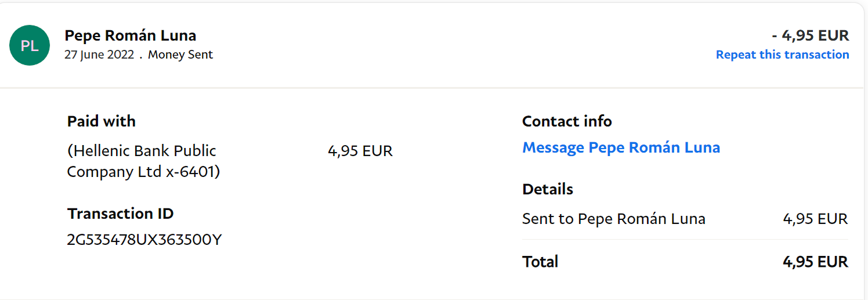Click the Contact info heading
Screen dimensions: 868x300
click(x=567, y=121)
